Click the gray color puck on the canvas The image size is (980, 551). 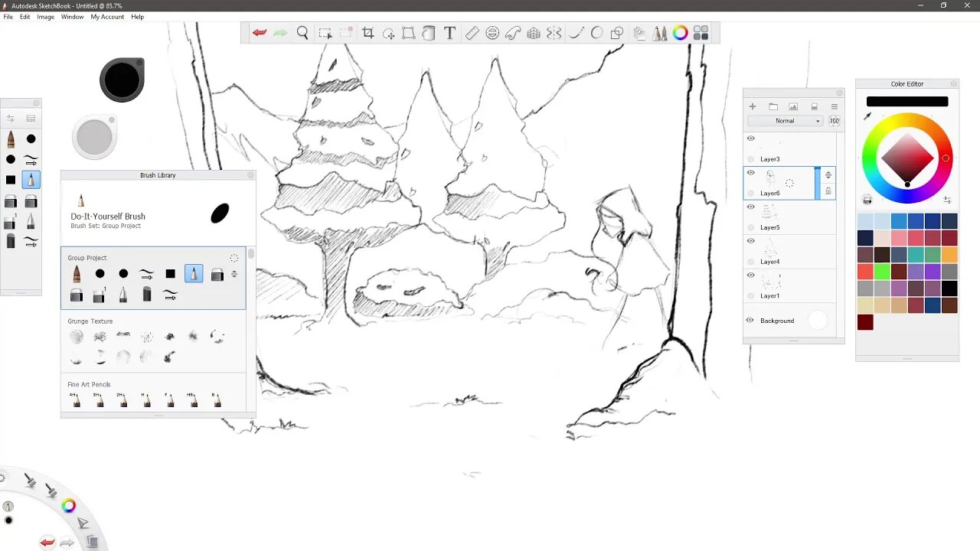click(x=94, y=138)
